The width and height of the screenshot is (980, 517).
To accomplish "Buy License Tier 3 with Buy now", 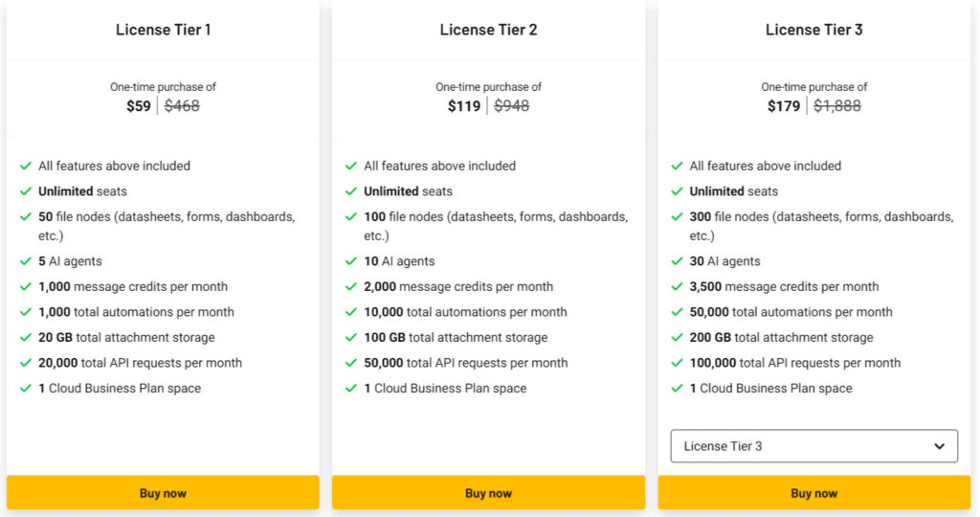I will pyautogui.click(x=813, y=493).
